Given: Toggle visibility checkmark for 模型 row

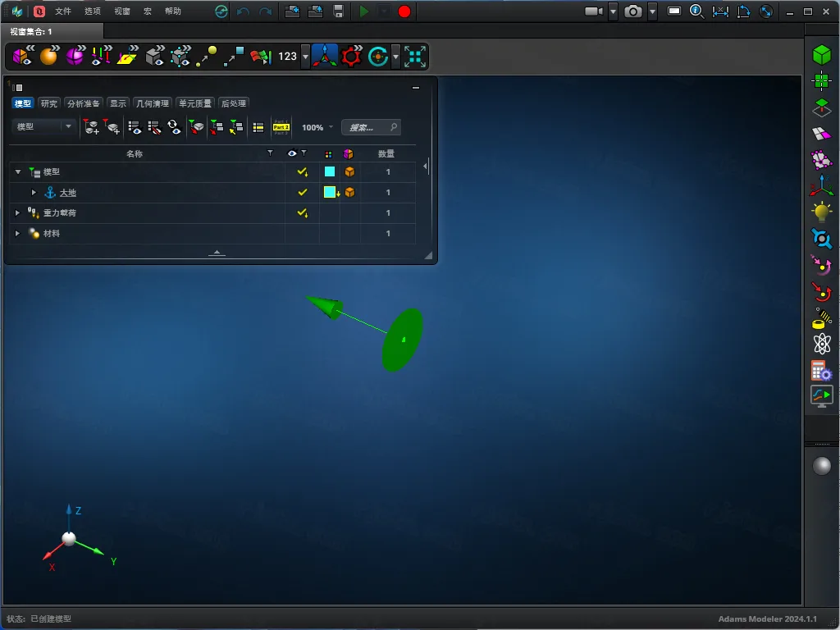Looking at the screenshot, I should [x=302, y=172].
